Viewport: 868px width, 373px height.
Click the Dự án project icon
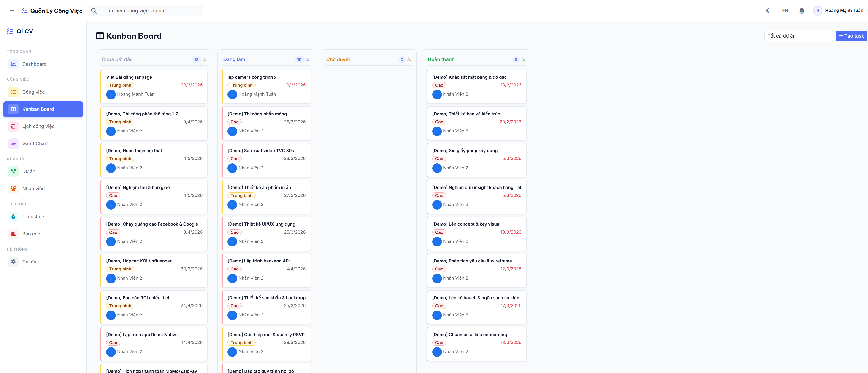point(13,171)
